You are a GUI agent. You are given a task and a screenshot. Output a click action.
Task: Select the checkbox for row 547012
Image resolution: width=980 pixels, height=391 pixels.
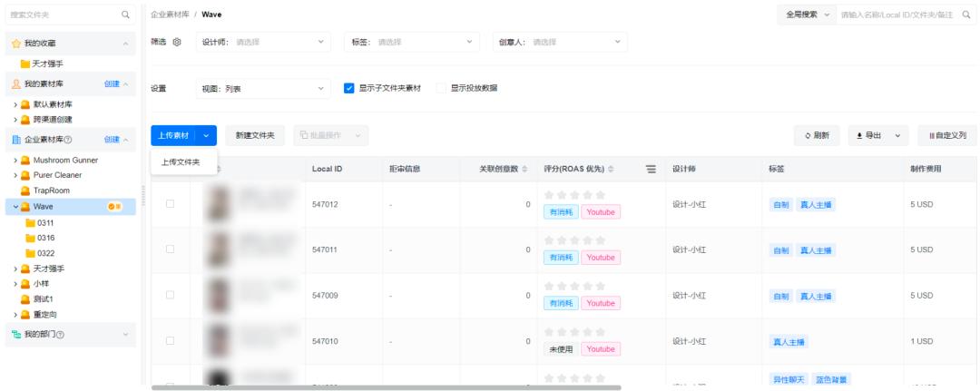pos(170,203)
